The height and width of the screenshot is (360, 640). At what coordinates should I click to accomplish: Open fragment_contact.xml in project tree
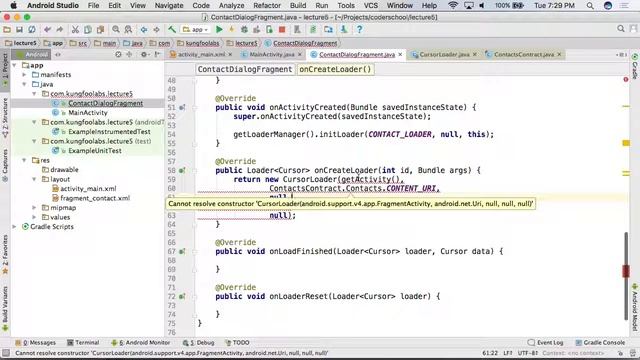[x=95, y=198]
